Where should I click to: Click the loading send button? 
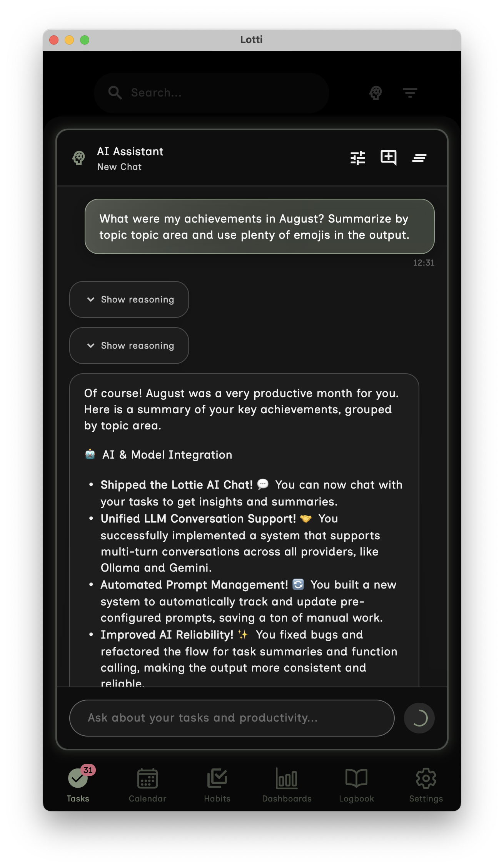click(419, 718)
